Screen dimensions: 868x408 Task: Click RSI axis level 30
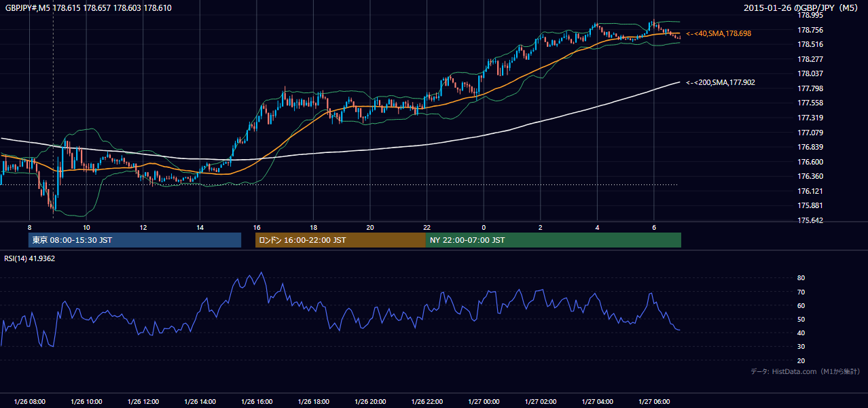[801, 347]
